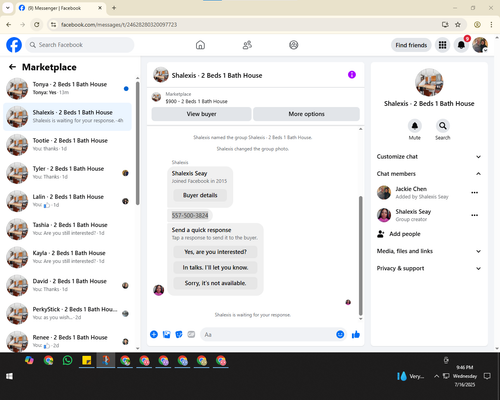Image resolution: width=500 pixels, height=400 pixels.
Task: Open Renee - 2 Beds 1 Bath House chat
Action: coord(67,341)
